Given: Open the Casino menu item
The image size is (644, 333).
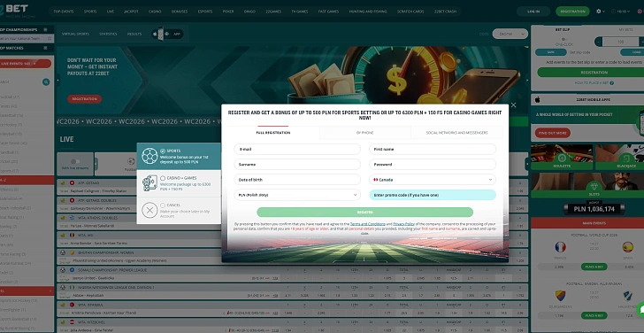Looking at the screenshot, I should [x=155, y=12].
